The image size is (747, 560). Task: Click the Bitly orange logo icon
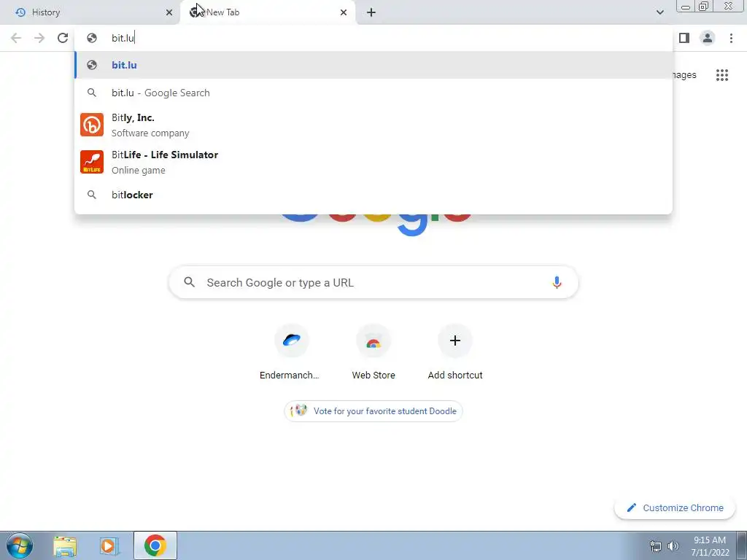(92, 125)
